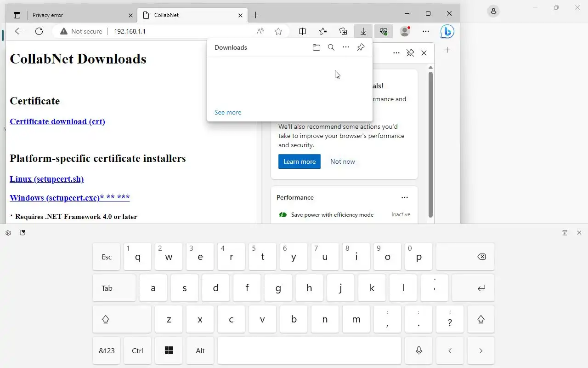The width and height of the screenshot is (588, 368).
Task: Open the Bing Copilot sidebar icon
Action: coord(447,31)
